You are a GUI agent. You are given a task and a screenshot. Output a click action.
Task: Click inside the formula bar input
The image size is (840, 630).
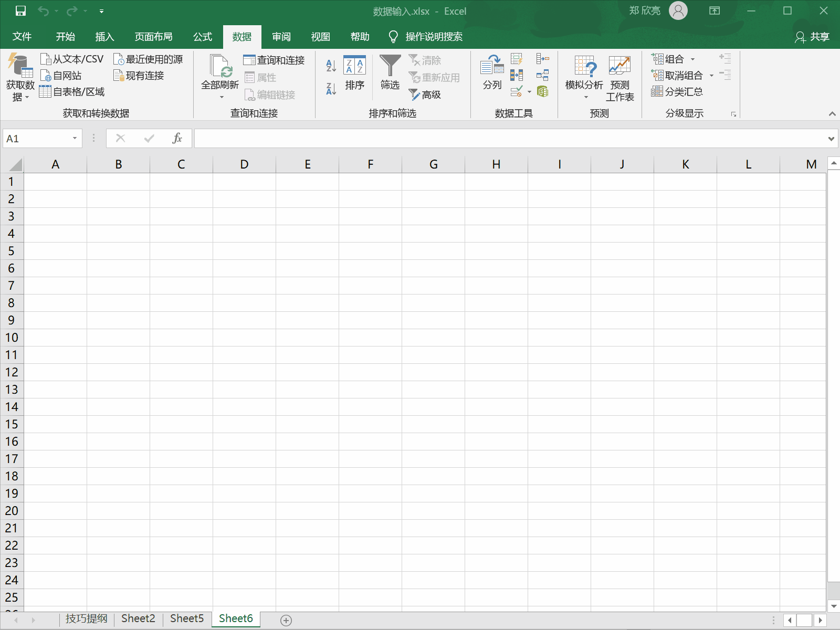[509, 139]
